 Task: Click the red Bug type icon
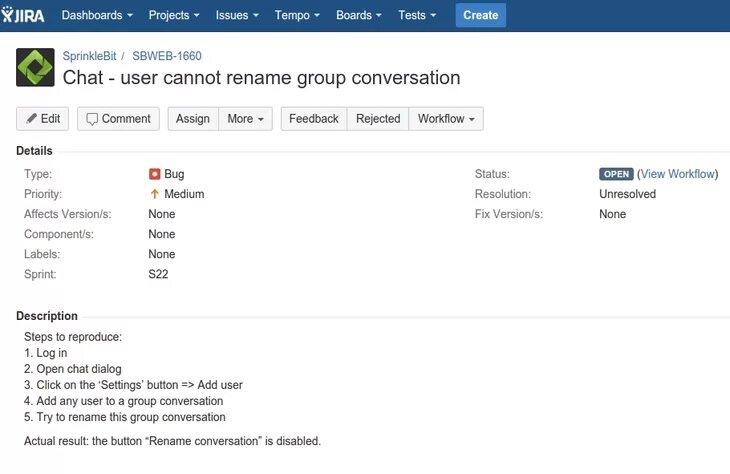pyautogui.click(x=155, y=174)
